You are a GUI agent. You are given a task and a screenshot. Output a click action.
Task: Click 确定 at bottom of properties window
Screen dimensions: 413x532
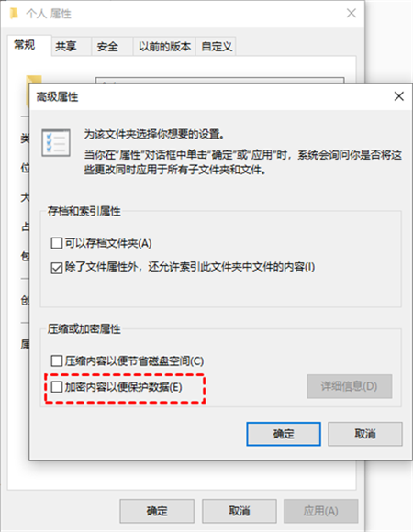click(x=157, y=511)
